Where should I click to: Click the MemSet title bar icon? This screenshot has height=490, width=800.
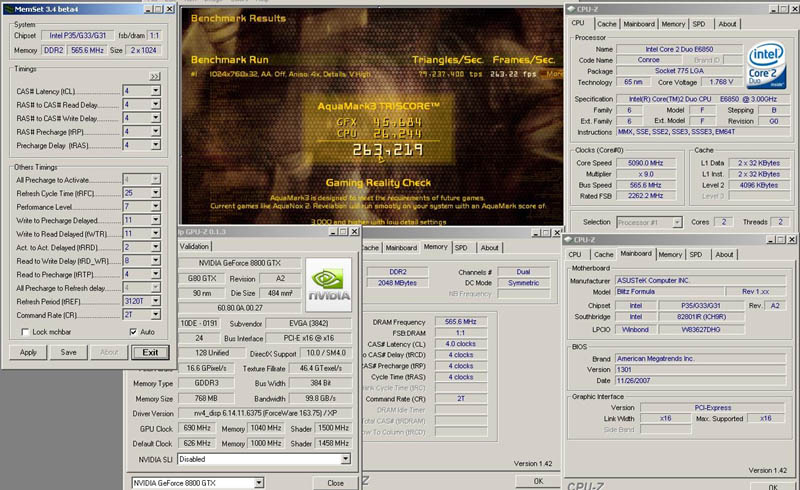click(8, 9)
